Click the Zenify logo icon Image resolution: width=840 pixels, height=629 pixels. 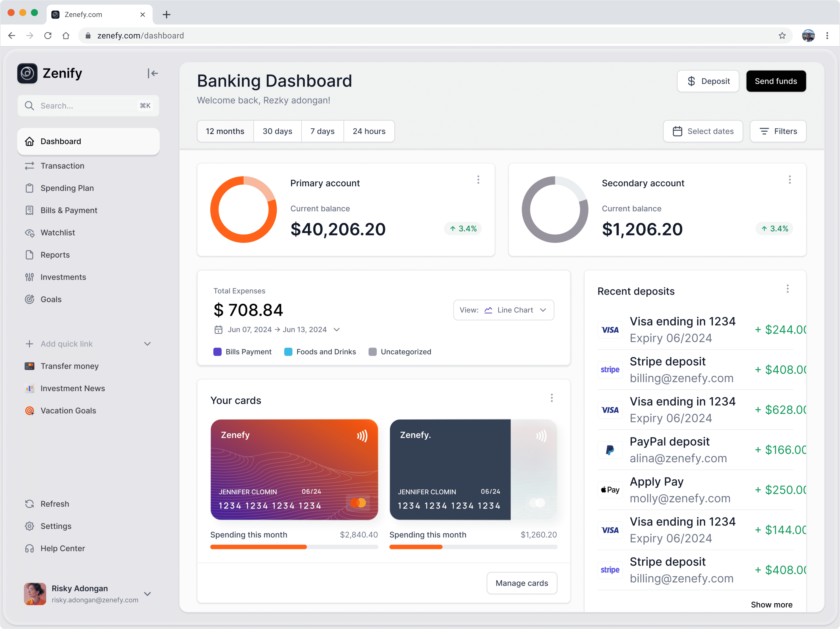[x=27, y=73]
